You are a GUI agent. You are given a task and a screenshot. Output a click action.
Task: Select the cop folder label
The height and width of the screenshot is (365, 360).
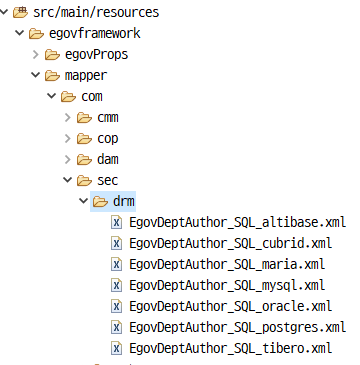(x=108, y=139)
